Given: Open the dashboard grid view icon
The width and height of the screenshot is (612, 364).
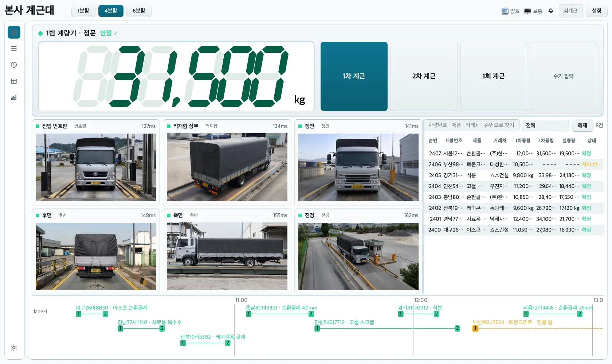Looking at the screenshot, I should click(x=14, y=32).
